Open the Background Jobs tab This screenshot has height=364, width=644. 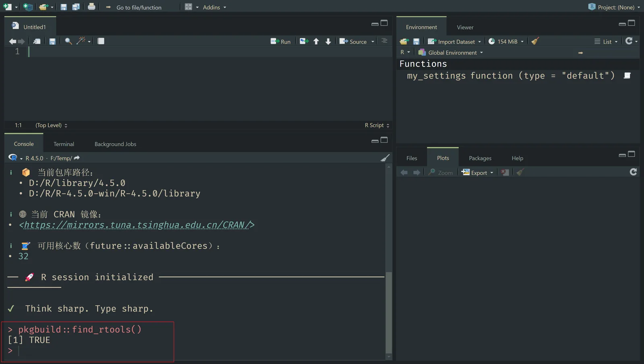click(115, 144)
